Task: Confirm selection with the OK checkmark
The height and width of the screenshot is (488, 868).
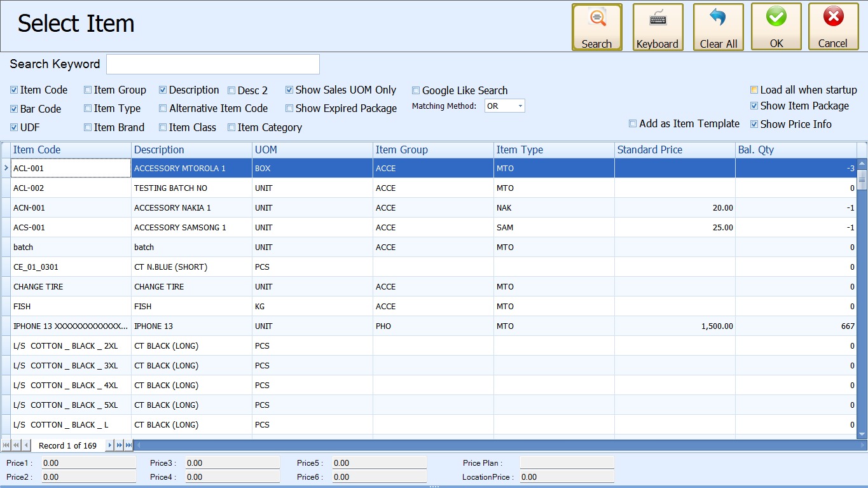Action: (776, 27)
